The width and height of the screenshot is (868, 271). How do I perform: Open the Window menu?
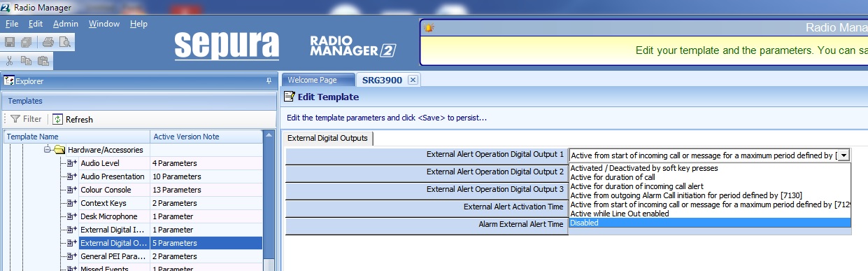(x=104, y=24)
